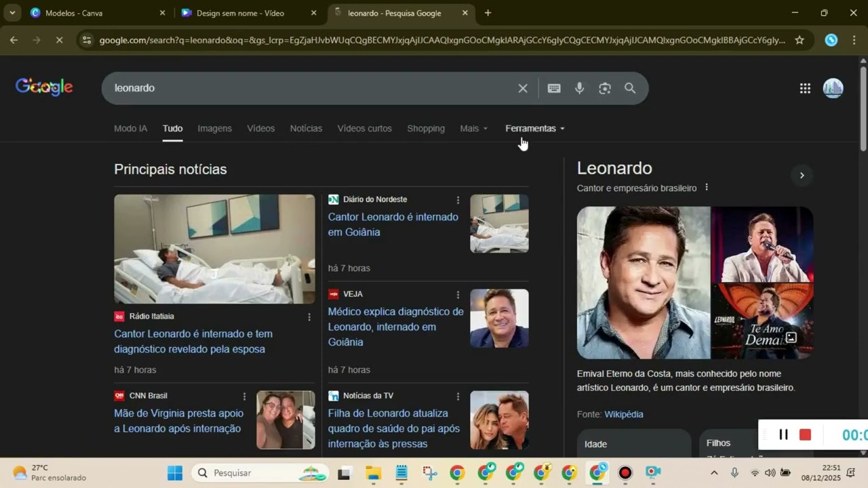The width and height of the screenshot is (868, 488).
Task: Click the search by voice microphone icon
Action: point(579,88)
